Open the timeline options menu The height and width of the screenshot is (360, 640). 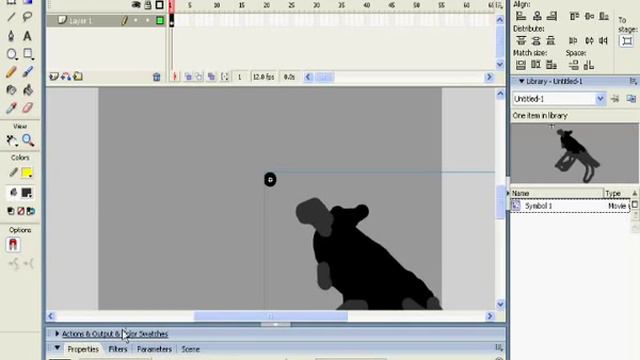tap(499, 5)
